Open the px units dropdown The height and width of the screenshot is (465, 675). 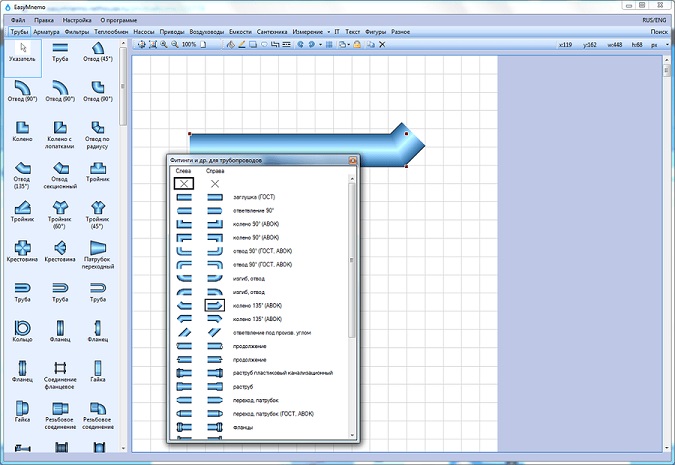click(x=659, y=45)
